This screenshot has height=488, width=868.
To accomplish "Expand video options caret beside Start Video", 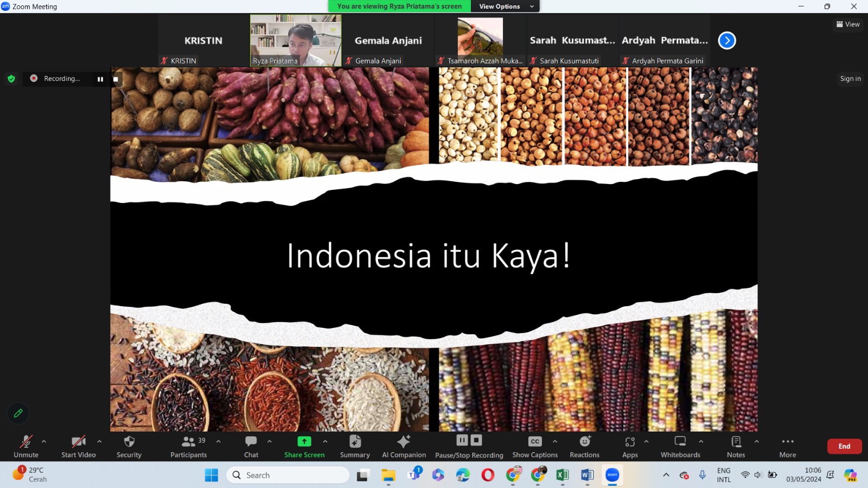I will (99, 441).
